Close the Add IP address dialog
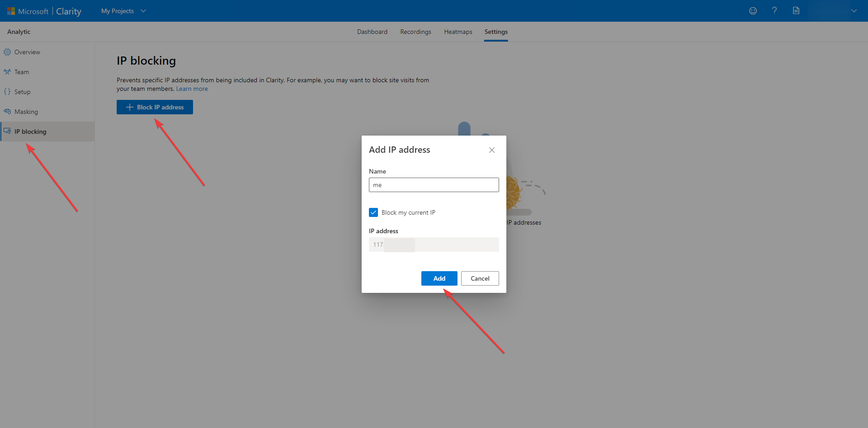868x428 pixels. click(x=492, y=150)
